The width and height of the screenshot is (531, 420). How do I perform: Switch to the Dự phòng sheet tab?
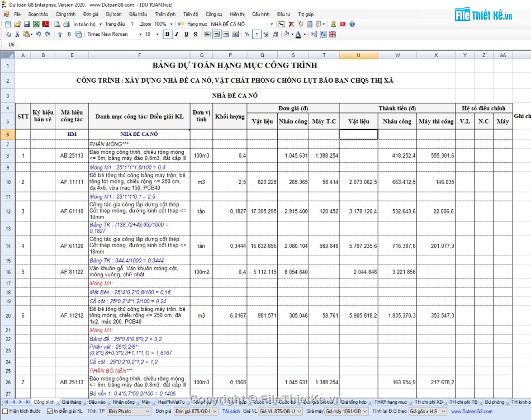(494, 402)
